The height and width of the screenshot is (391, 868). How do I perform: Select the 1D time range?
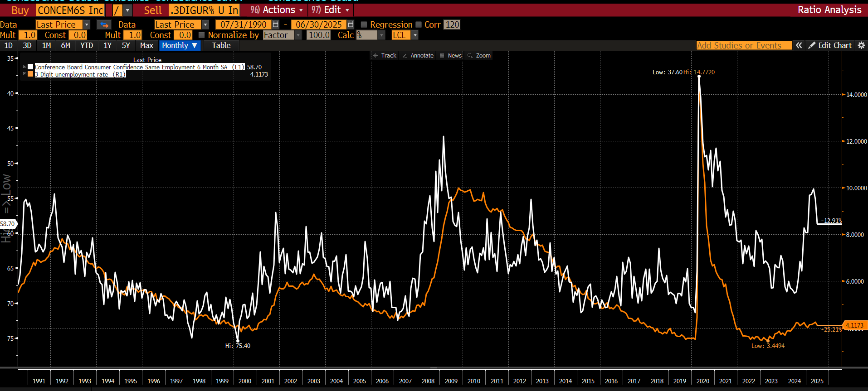tap(8, 45)
